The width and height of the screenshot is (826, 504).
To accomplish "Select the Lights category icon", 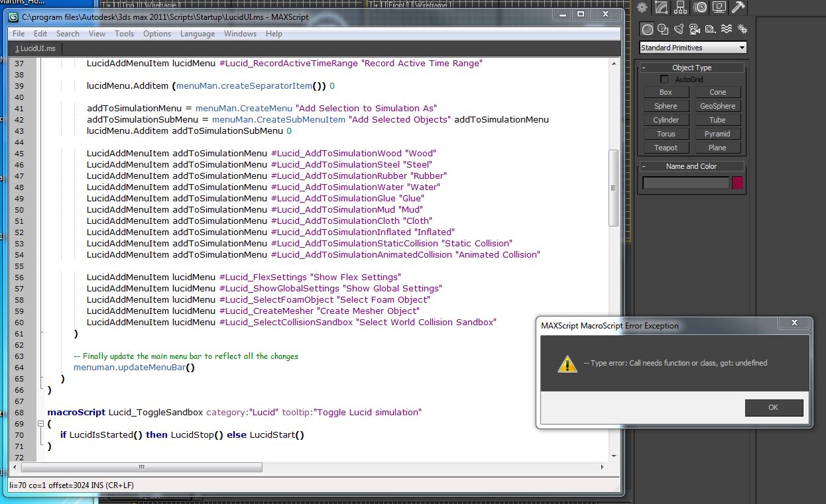I will (678, 29).
